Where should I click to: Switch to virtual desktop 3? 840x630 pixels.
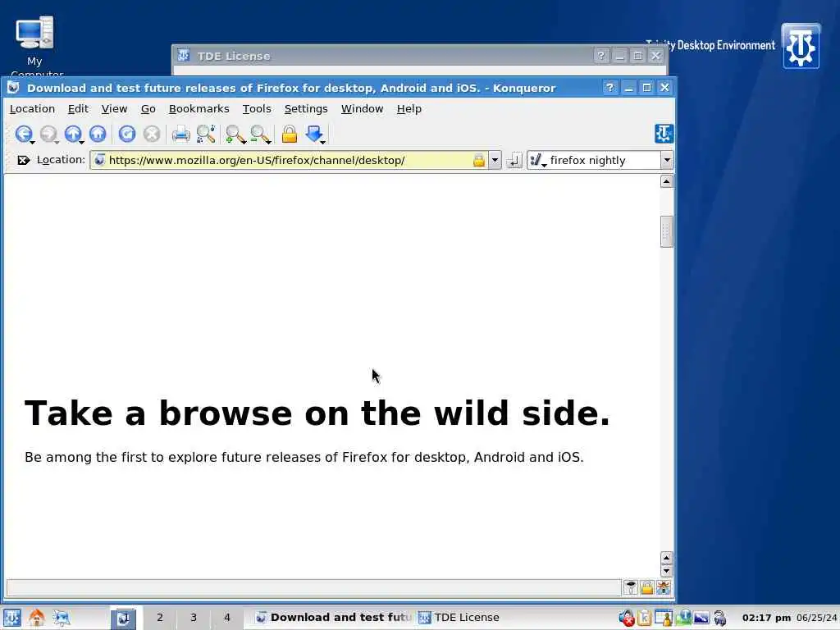point(194,618)
